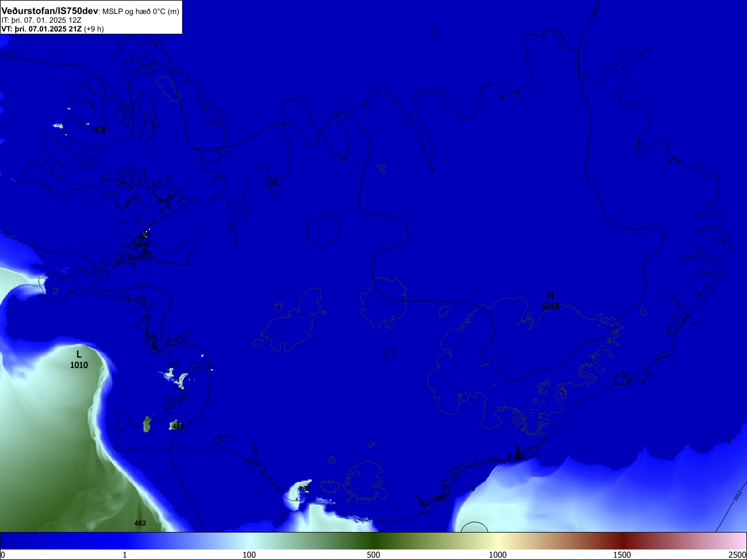The height and width of the screenshot is (560, 747).
Task: Click the color scale label 1
Action: [x=124, y=555]
